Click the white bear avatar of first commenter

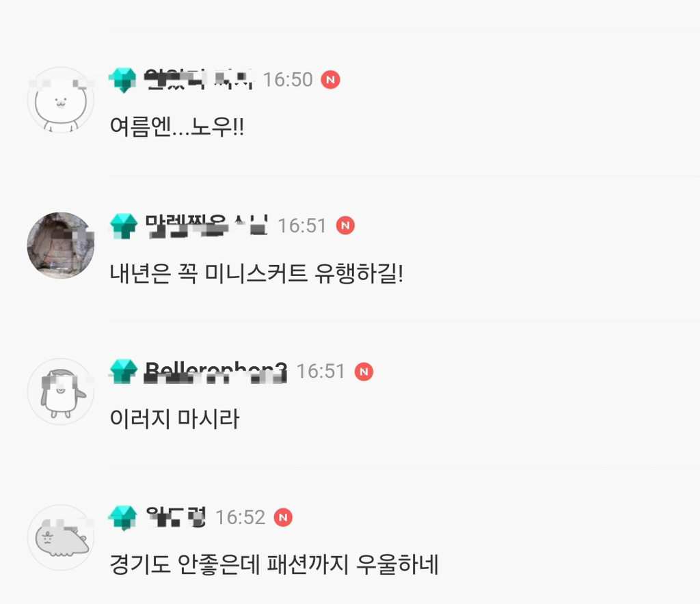click(x=61, y=100)
